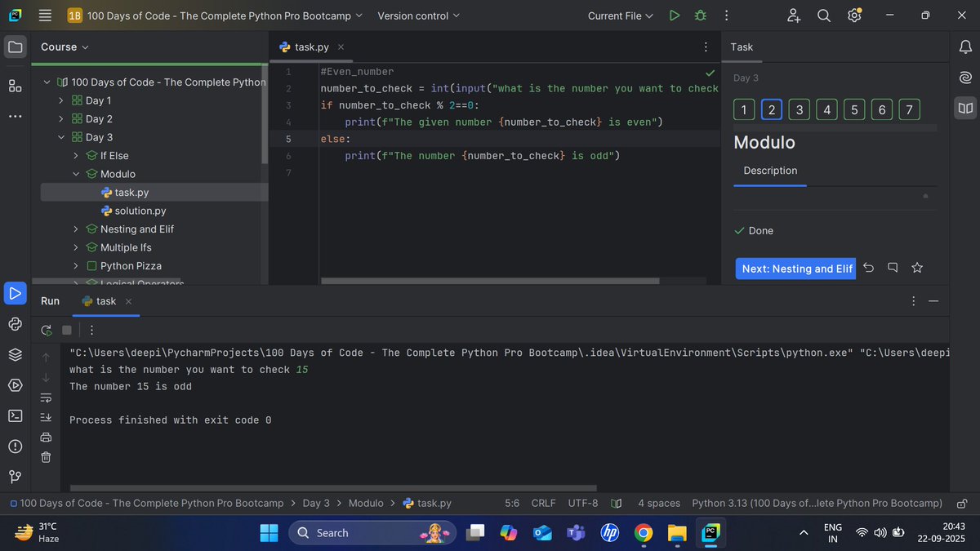Open the Services tool window icon
Viewport: 980px width, 551px height.
click(x=15, y=384)
